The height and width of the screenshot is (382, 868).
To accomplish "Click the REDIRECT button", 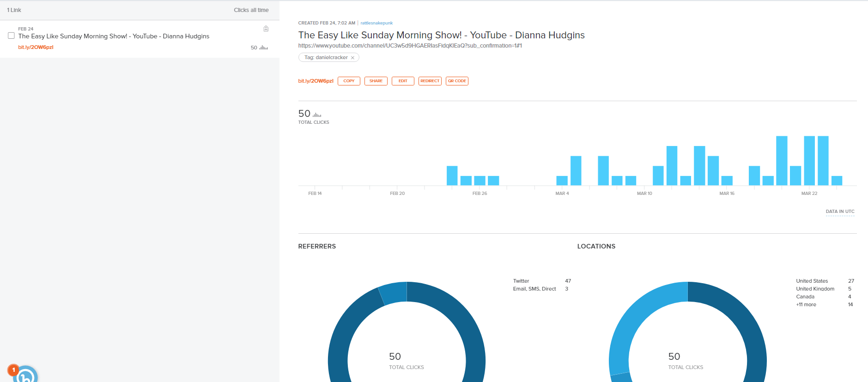I will 430,81.
